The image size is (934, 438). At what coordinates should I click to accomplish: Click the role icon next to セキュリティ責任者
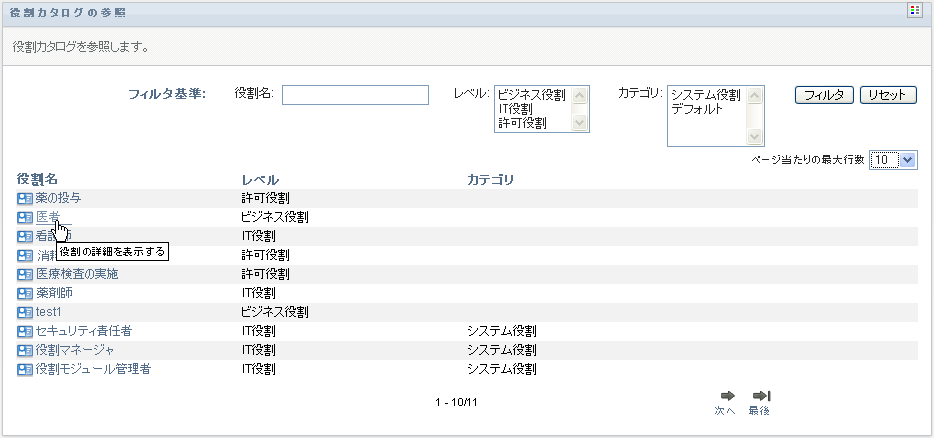25,331
